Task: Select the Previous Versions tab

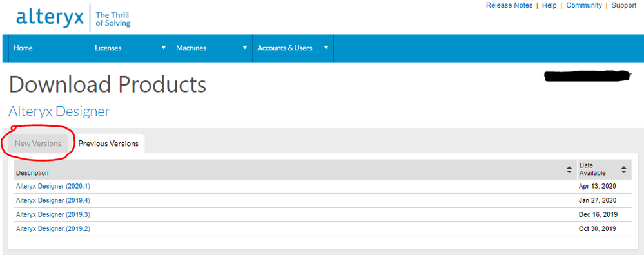Action: (108, 144)
